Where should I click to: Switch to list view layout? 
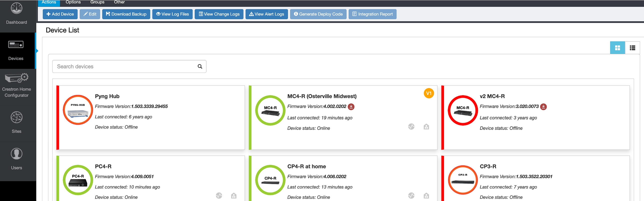coord(632,48)
